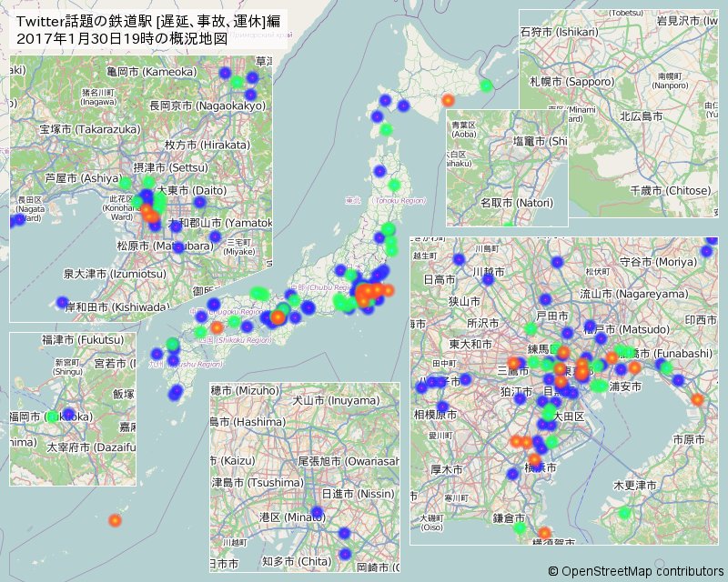This screenshot has width=728, height=582.
Task: Click the 所沢市 label
Action: coord(482,323)
